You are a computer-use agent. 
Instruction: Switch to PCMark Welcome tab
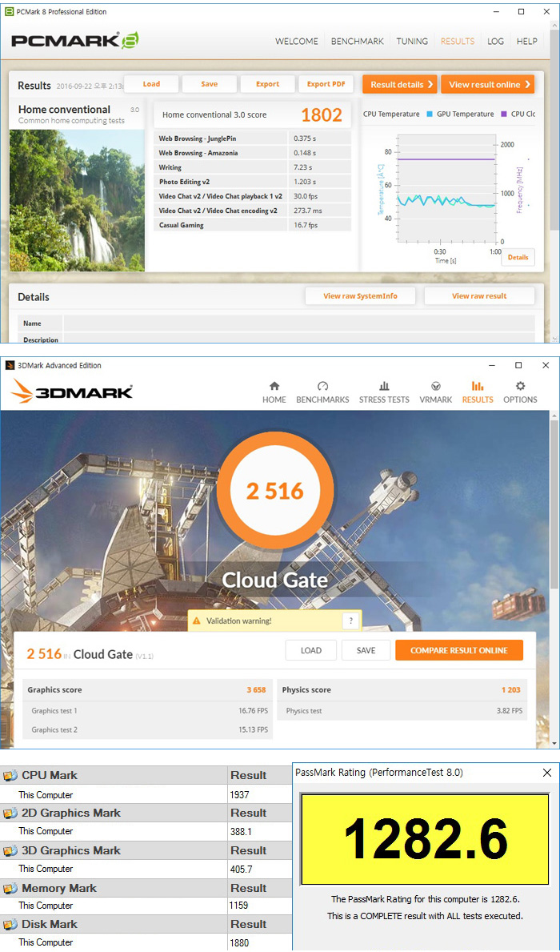pos(297,42)
